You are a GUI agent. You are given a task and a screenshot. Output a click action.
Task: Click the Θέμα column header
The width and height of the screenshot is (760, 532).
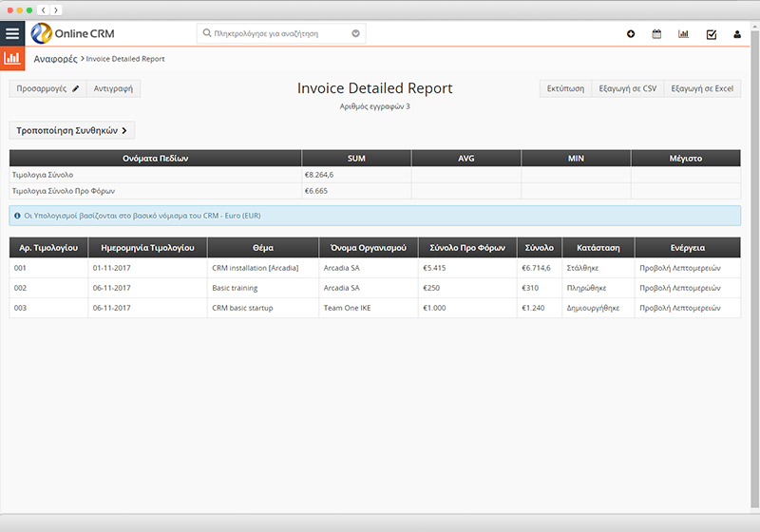pyautogui.click(x=263, y=248)
